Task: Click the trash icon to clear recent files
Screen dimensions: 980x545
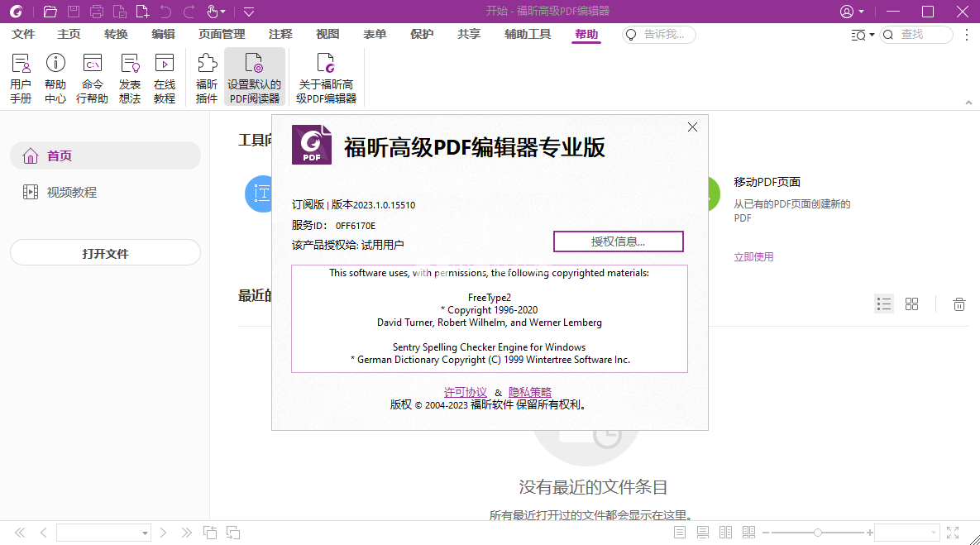Action: pos(958,304)
